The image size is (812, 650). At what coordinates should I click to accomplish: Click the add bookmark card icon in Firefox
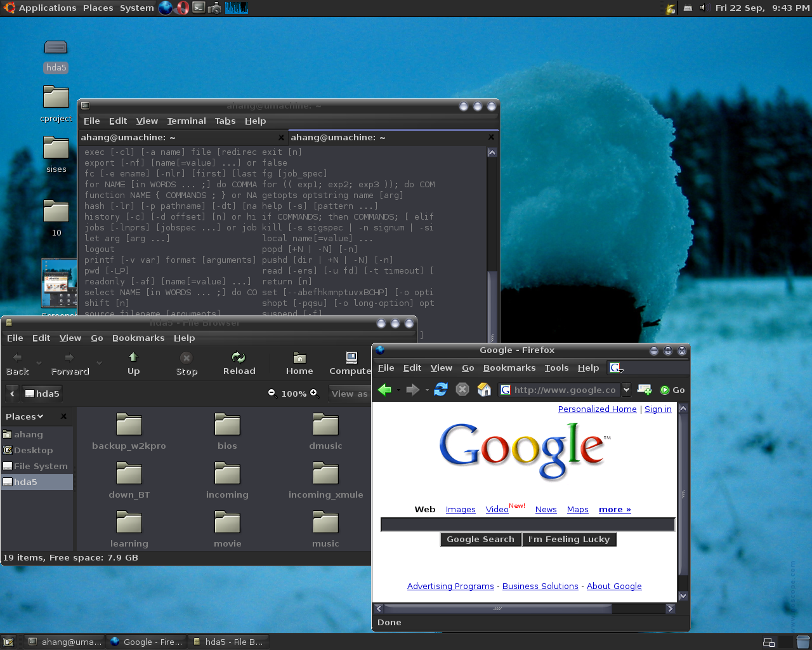[x=645, y=390]
